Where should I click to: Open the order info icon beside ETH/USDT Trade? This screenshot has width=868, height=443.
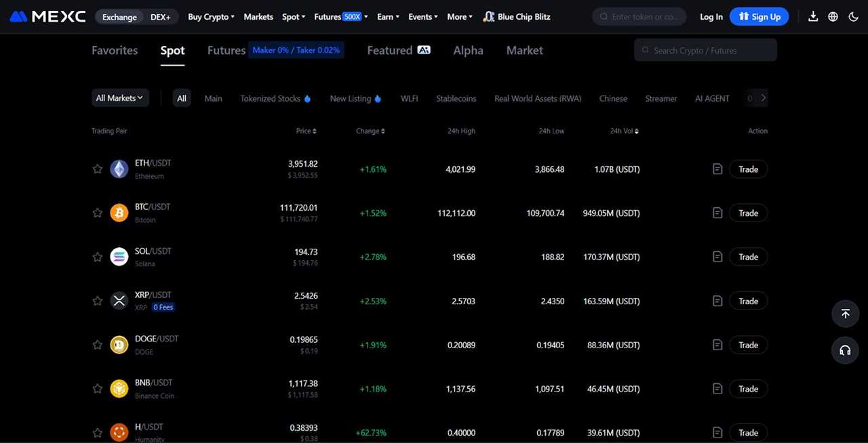(x=717, y=169)
